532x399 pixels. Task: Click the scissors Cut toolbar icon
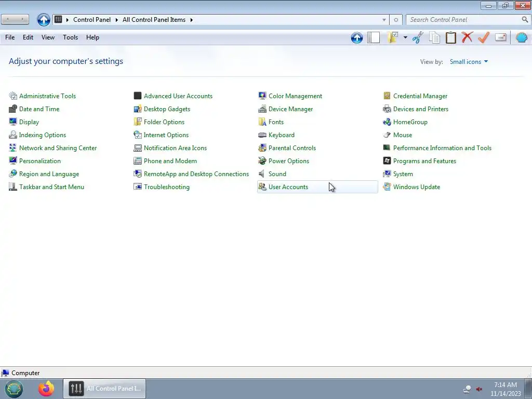point(418,37)
